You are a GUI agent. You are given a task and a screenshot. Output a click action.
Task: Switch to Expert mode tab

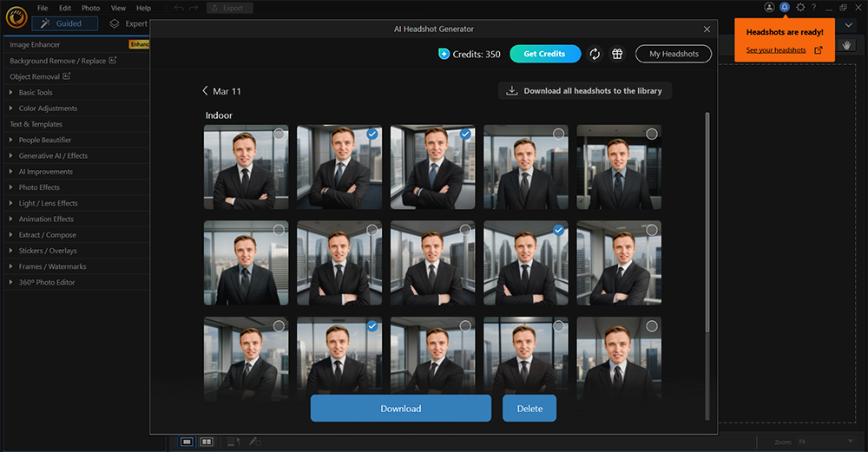(128, 23)
